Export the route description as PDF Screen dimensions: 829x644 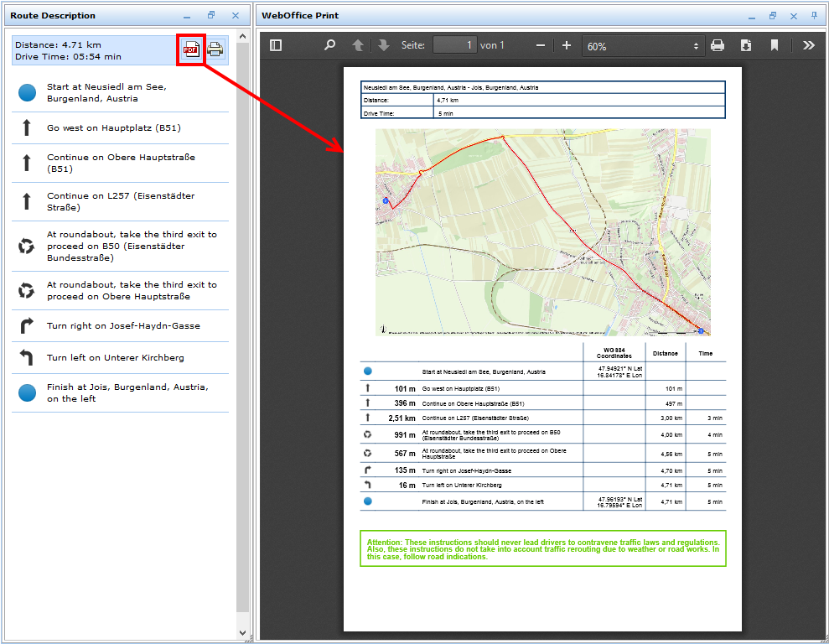[x=190, y=49]
